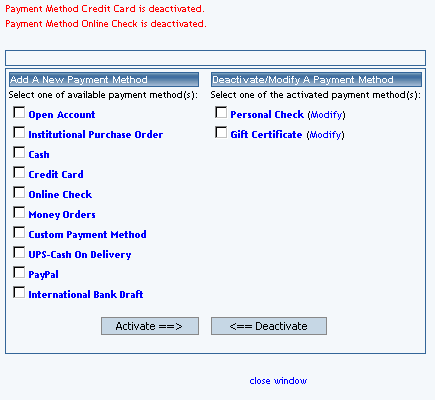Tick the Money Orders checkbox
Image resolution: width=435 pixels, height=400 pixels.
point(19,212)
